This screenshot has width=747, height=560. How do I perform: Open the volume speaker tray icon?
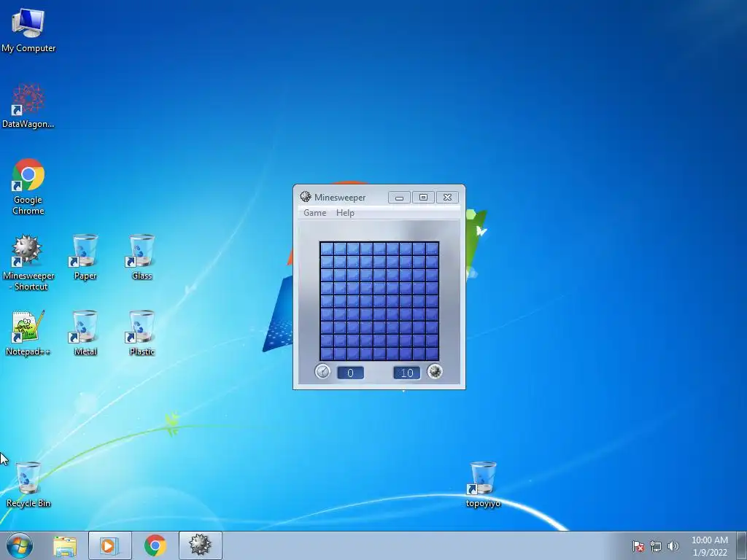(x=673, y=546)
